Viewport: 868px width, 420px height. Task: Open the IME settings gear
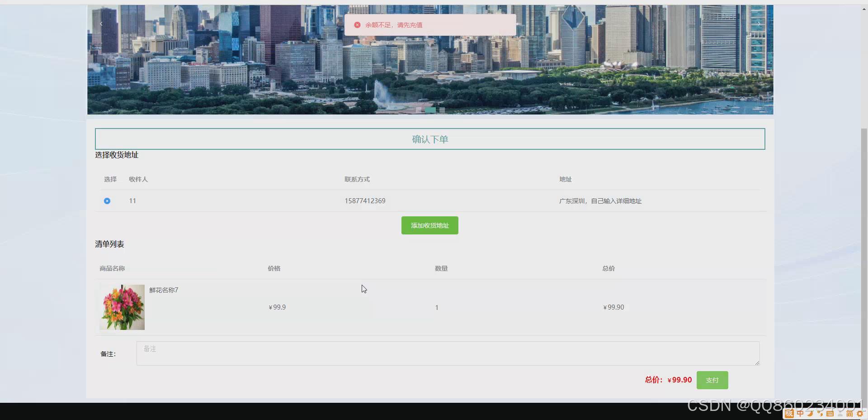859,414
